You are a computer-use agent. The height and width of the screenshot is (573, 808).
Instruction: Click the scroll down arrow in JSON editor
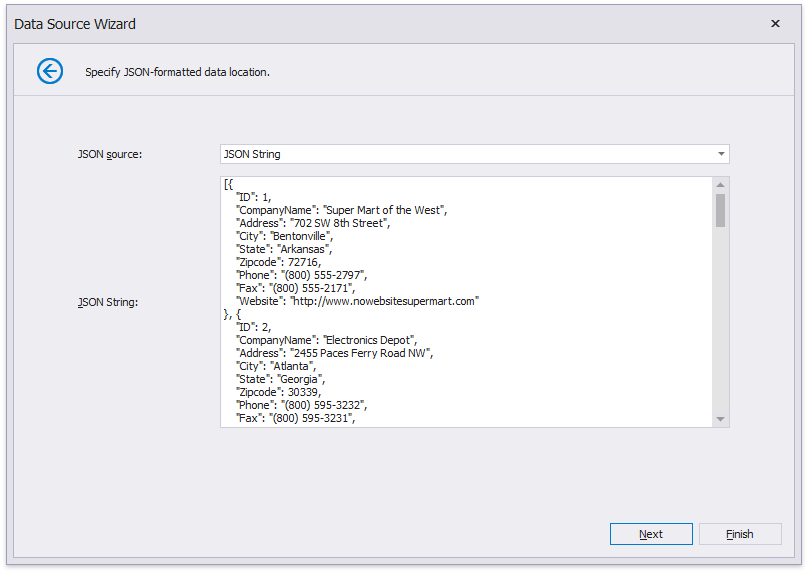(720, 419)
